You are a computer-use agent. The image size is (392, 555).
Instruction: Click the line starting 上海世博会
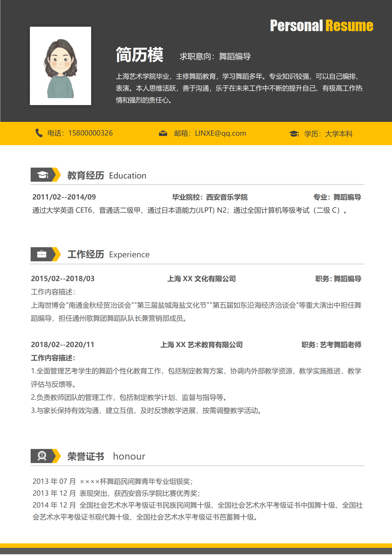point(196,305)
